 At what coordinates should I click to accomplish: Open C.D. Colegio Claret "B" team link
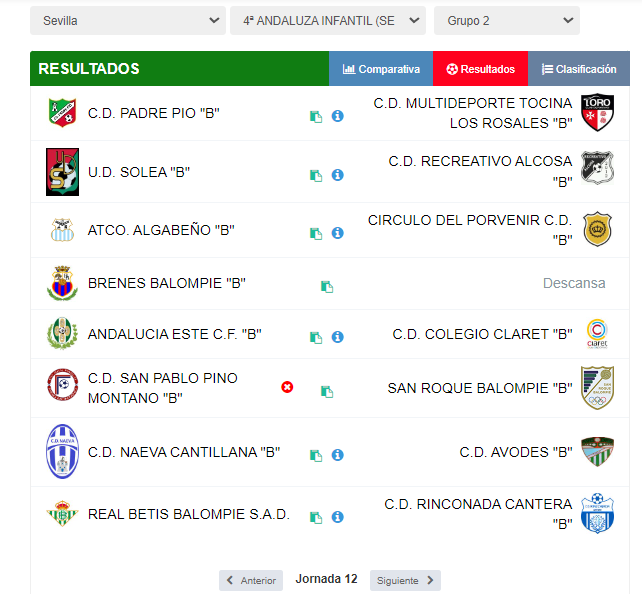click(482, 334)
